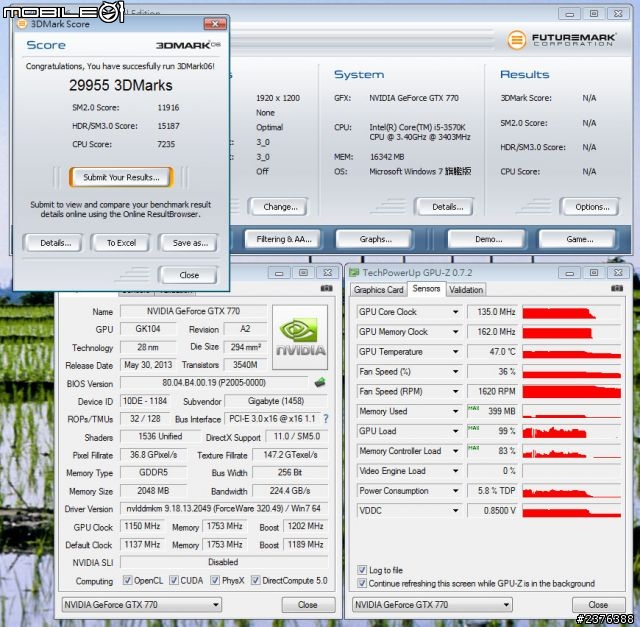Open Filtering & AA settings

tap(284, 239)
